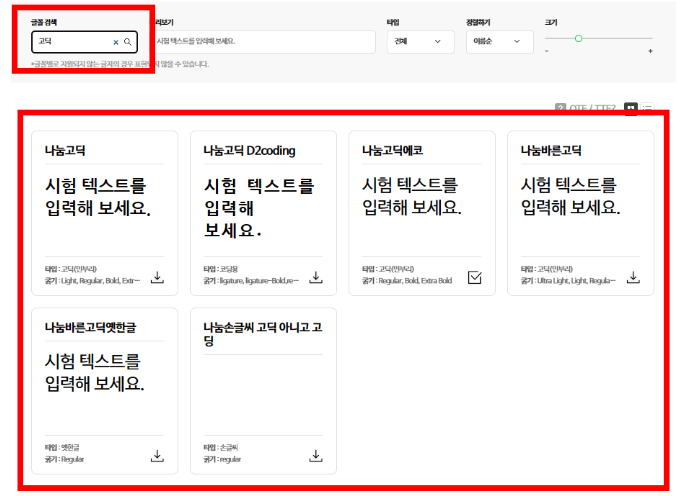
Task: Click the 나눔고딕에코 sample preview text
Action: 412,196
